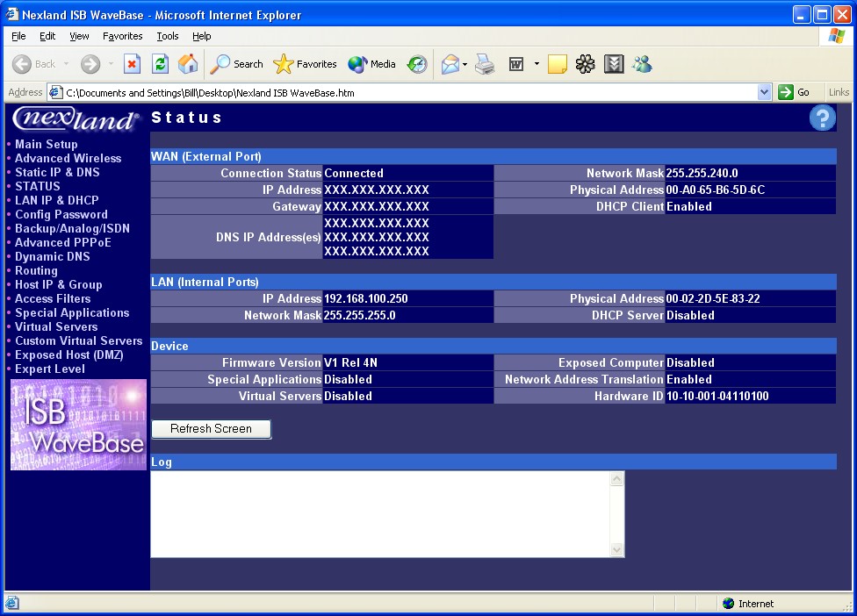Click the ISB WaveBase banner image
This screenshot has width=857, height=616.
[x=79, y=425]
